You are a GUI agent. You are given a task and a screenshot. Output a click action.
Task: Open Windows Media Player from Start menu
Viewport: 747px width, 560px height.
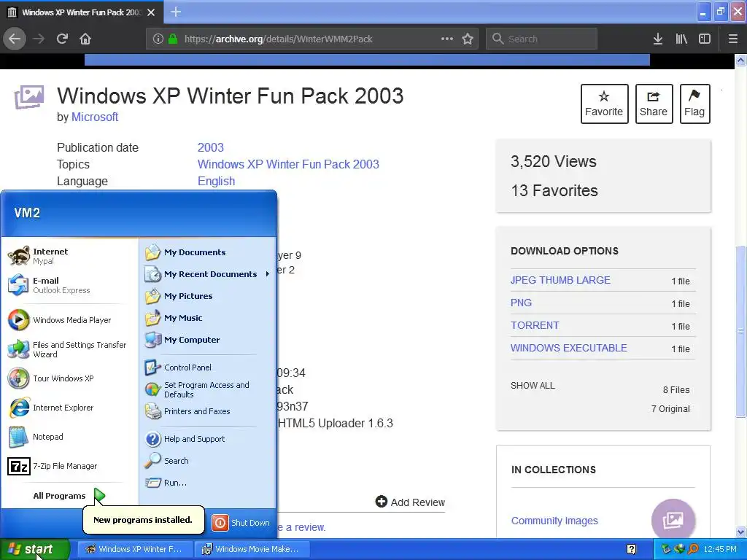69,320
